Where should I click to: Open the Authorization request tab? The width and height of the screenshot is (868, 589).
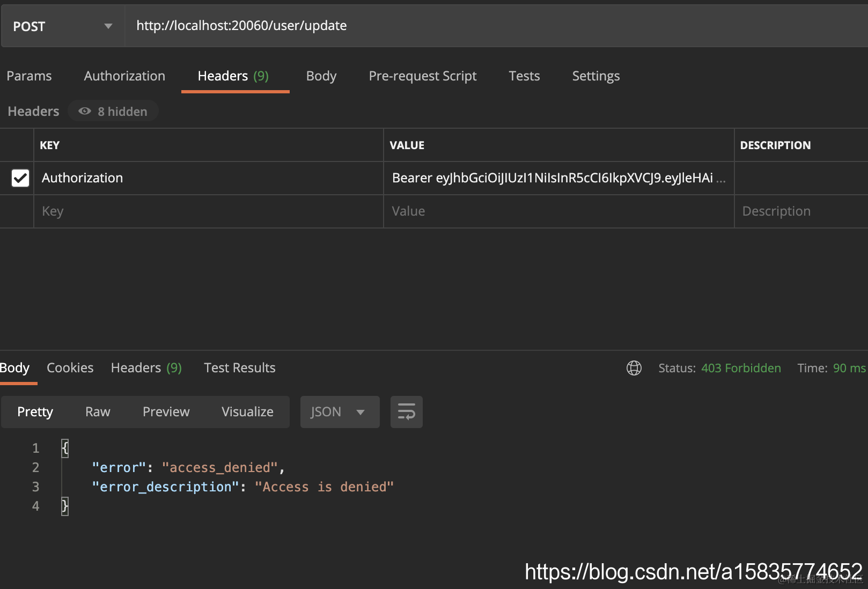[124, 76]
